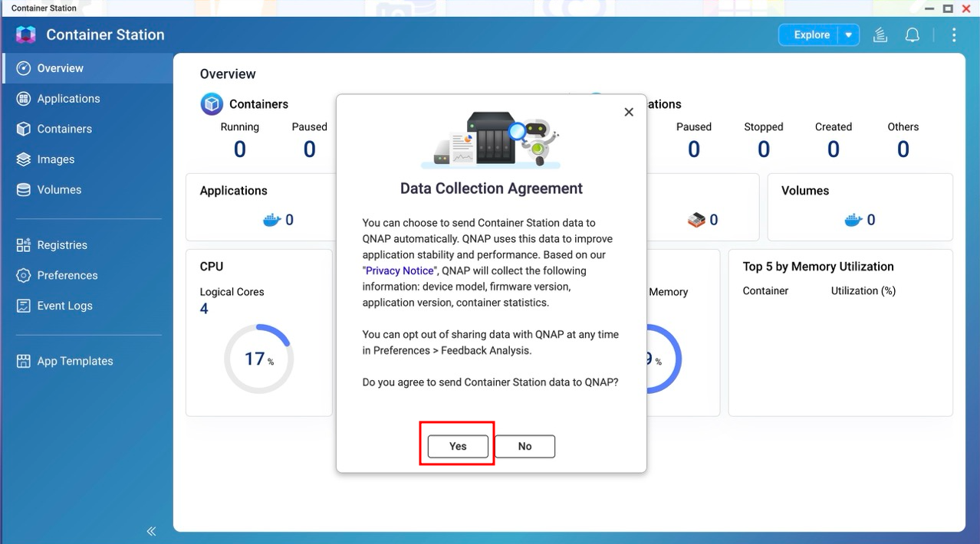Image resolution: width=980 pixels, height=544 pixels.
Task: Open the Privacy Notice link
Action: pos(400,270)
